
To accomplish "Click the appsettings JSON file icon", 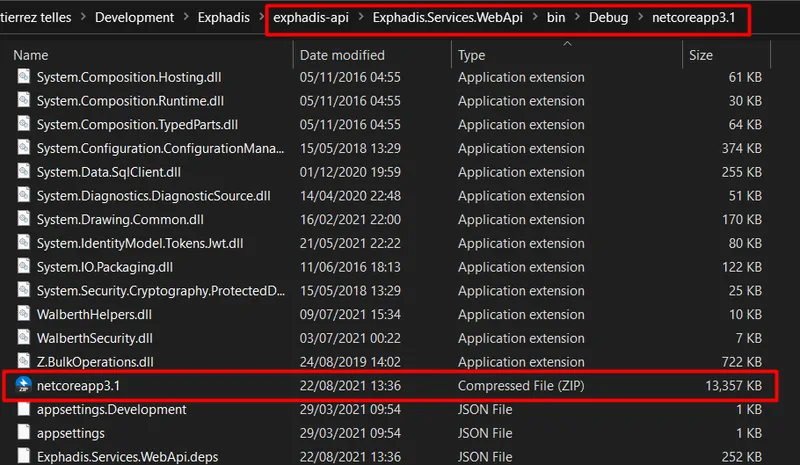I will point(23,432).
